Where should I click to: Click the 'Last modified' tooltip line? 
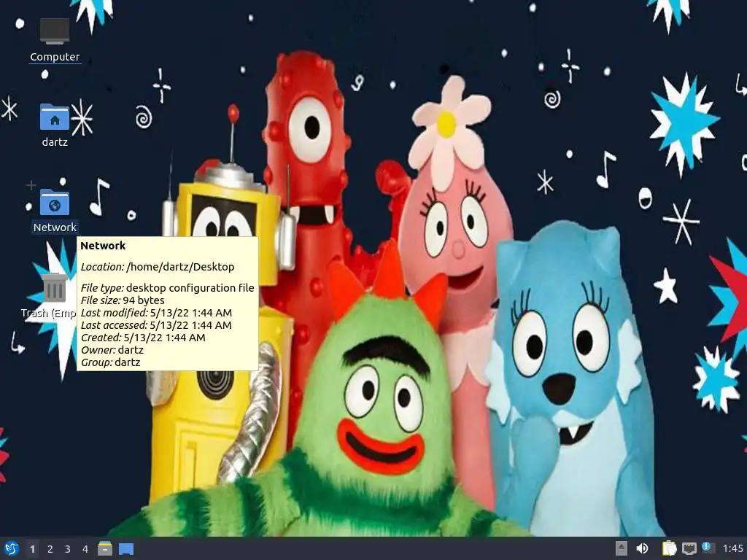(156, 313)
